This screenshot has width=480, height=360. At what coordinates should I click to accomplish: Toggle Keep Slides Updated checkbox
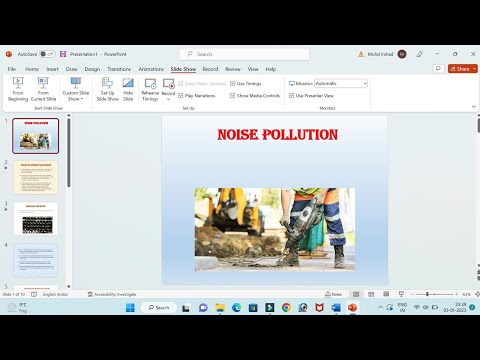click(x=181, y=84)
